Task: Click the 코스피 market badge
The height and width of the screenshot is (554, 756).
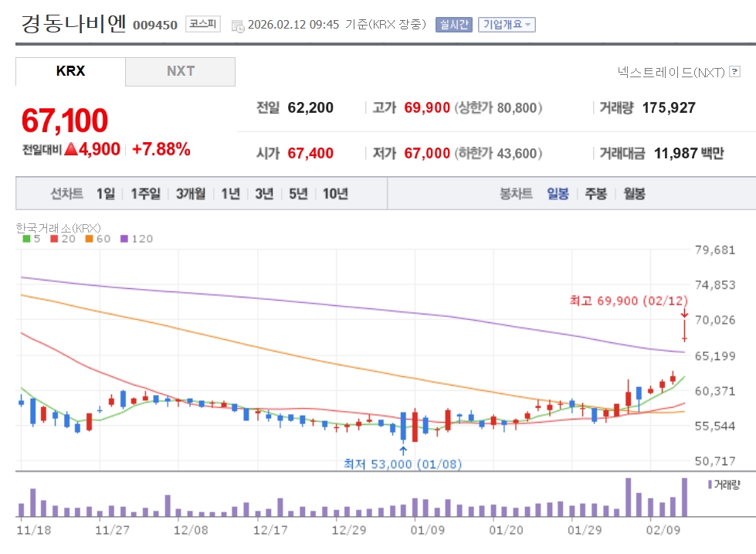Action: click(x=203, y=24)
